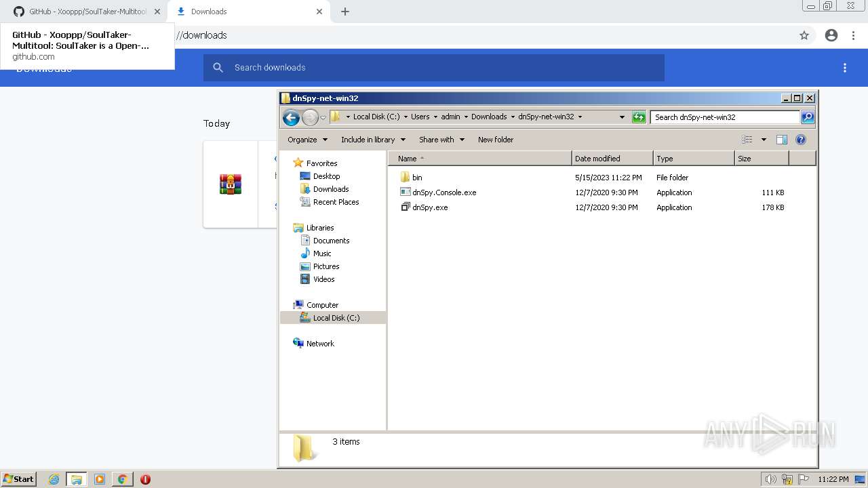Viewport: 868px width, 488px height.
Task: Open the Include in library menu
Action: [x=373, y=140]
